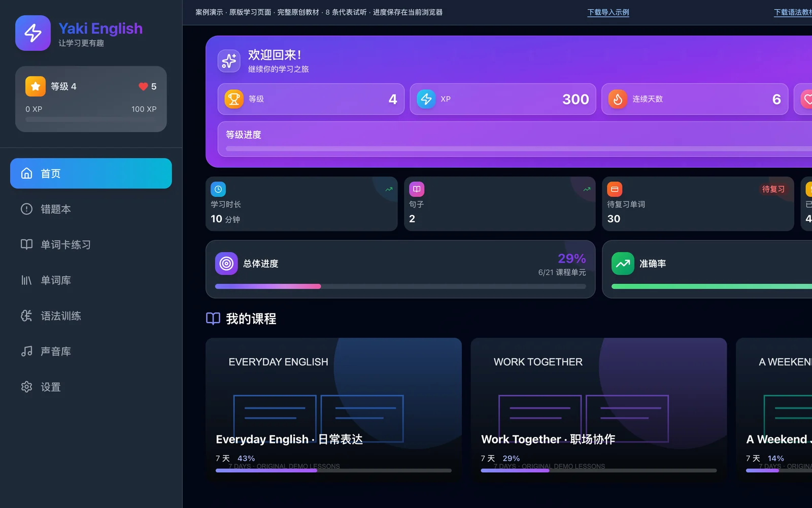Viewport: 812px width, 508px height.
Task: Go to 首页 in the sidebar
Action: click(91, 173)
